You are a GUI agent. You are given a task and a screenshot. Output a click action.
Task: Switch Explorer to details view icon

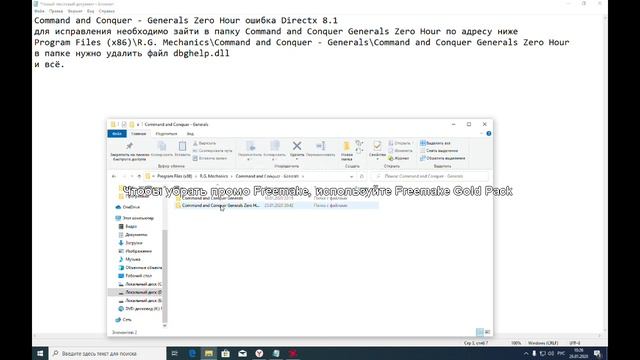[480, 332]
